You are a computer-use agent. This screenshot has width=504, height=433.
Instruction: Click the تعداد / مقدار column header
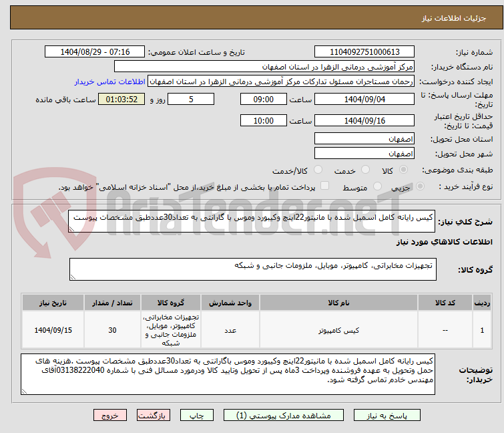tap(112, 303)
